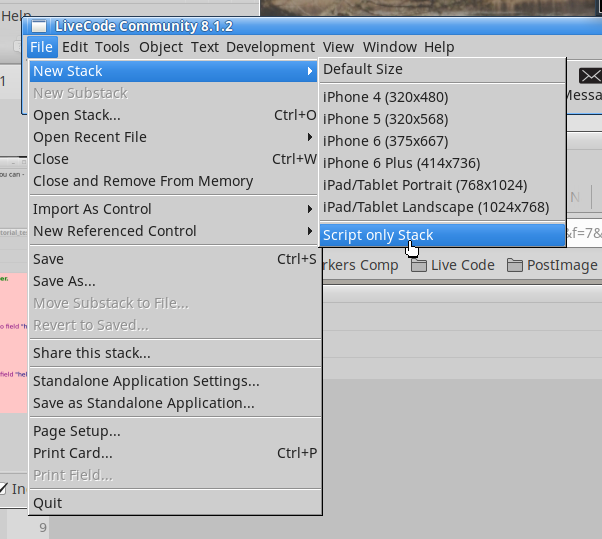
Task: Select Quit from the File menu
Action: [47, 503]
